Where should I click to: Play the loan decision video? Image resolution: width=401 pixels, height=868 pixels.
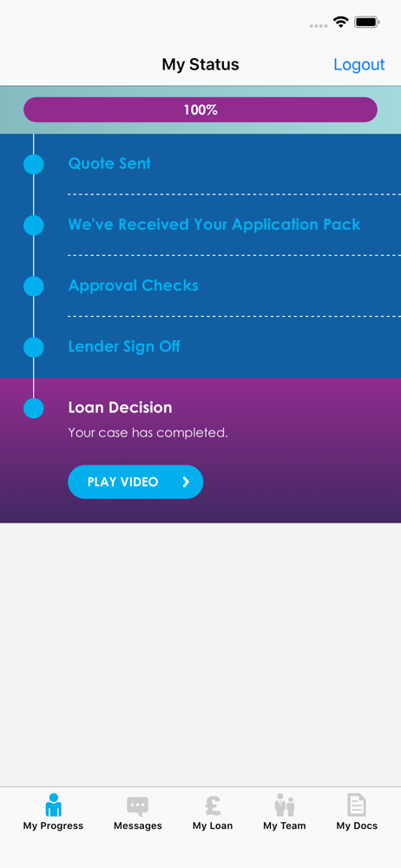click(135, 482)
